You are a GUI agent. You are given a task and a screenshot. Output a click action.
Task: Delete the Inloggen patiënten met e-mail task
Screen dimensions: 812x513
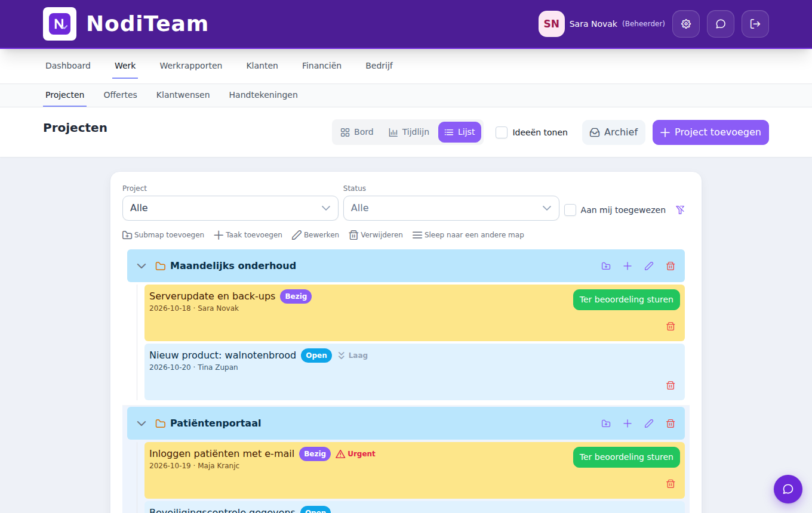click(670, 484)
